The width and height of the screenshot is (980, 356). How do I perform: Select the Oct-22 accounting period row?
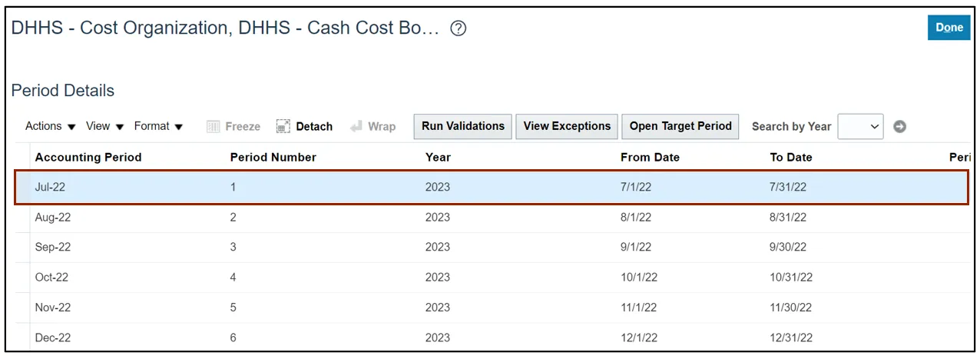point(492,278)
